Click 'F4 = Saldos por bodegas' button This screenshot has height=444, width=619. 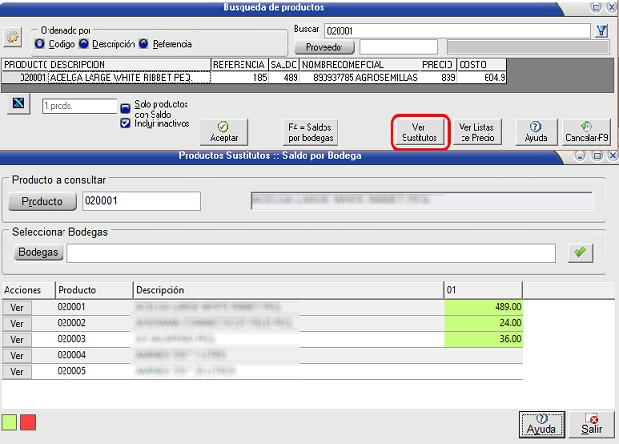click(x=310, y=132)
